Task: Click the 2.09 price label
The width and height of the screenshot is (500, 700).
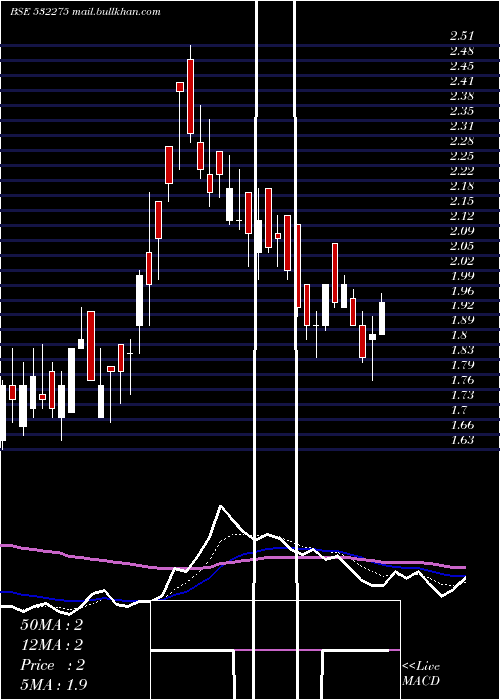Action: (x=462, y=231)
